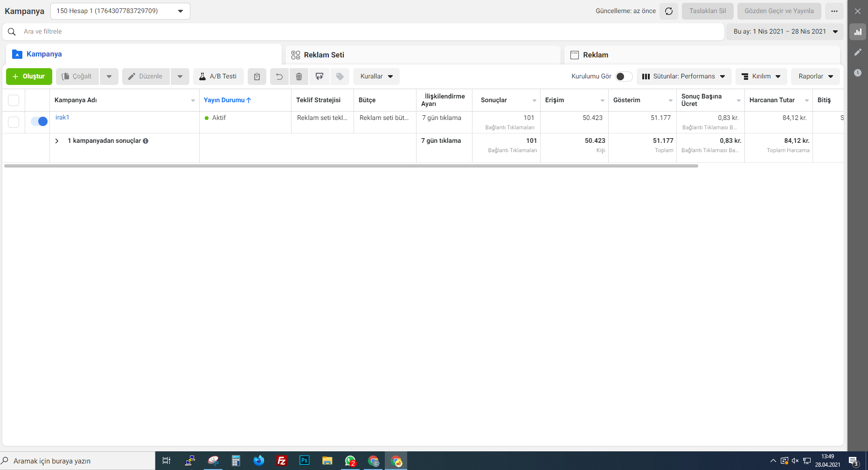Check the select-all campaigns checkbox
Image resolution: width=868 pixels, height=470 pixels.
coord(14,100)
